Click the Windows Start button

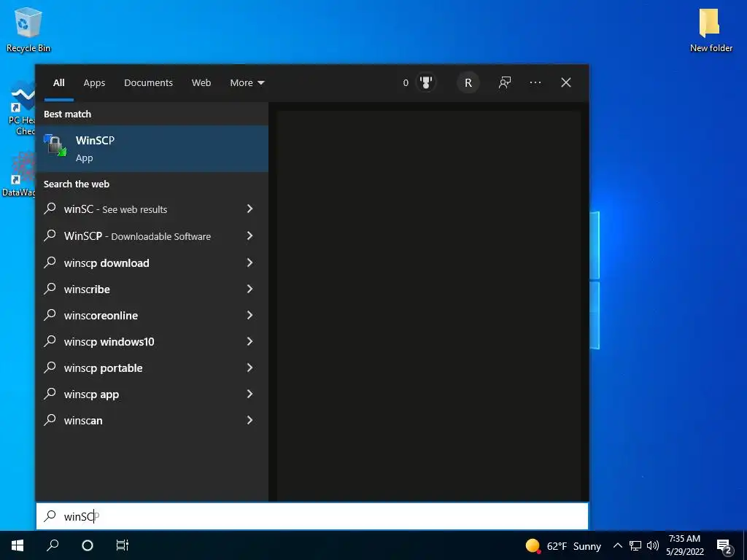point(18,545)
